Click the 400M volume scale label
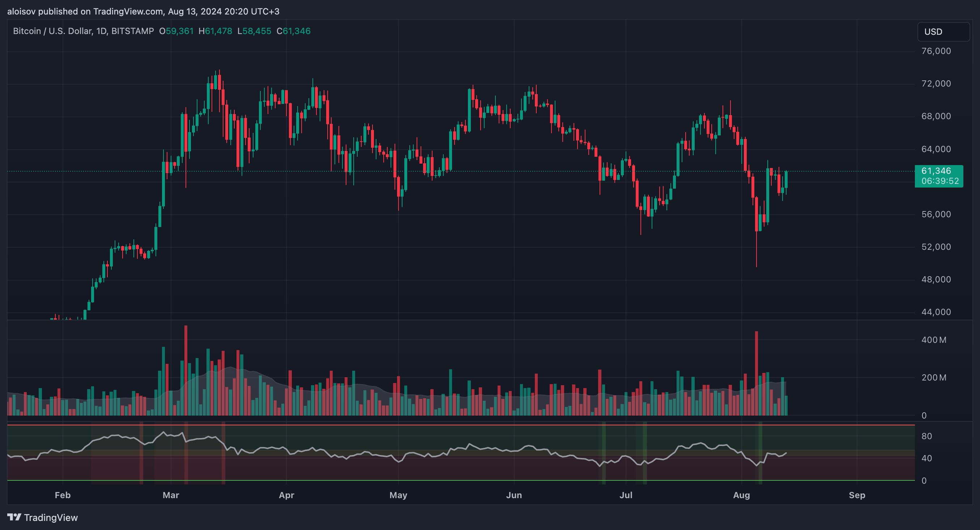 [x=934, y=340]
